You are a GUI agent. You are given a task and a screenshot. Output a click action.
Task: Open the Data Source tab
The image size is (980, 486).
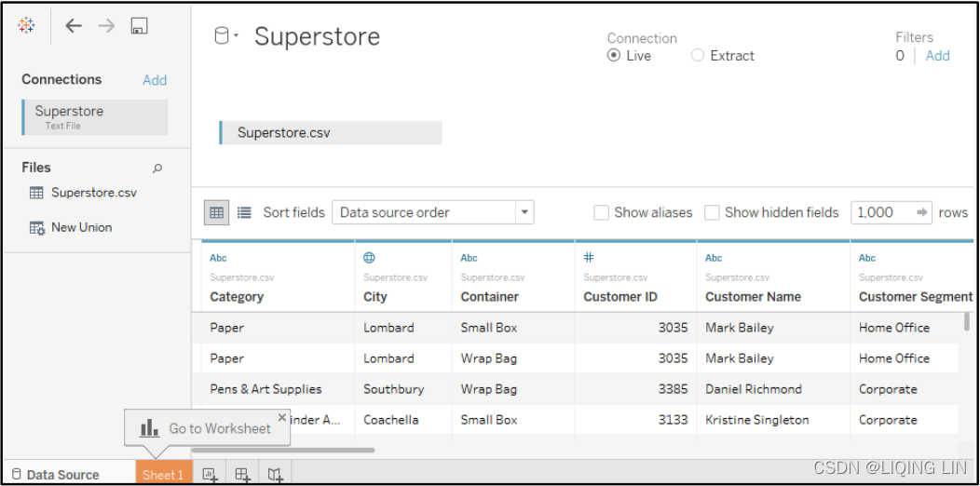coord(56,475)
